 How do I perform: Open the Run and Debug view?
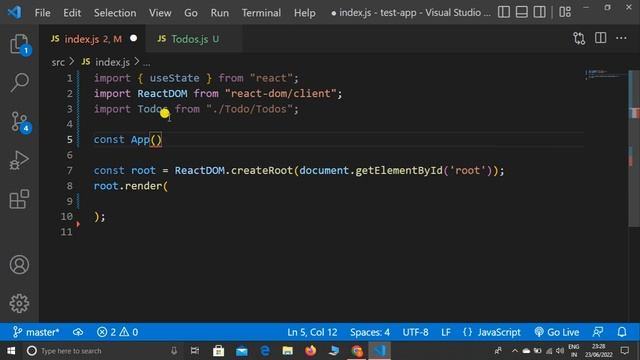19,160
